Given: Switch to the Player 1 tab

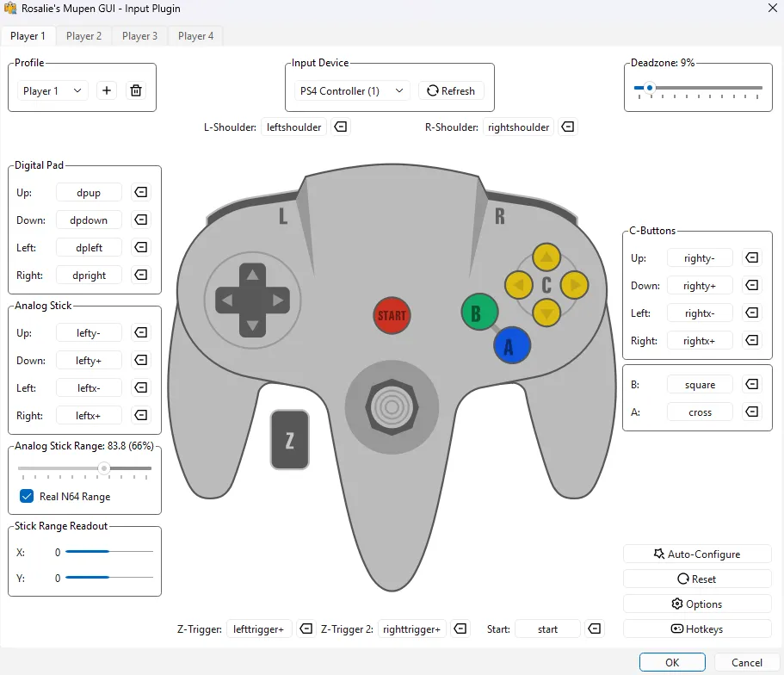Looking at the screenshot, I should (28, 36).
